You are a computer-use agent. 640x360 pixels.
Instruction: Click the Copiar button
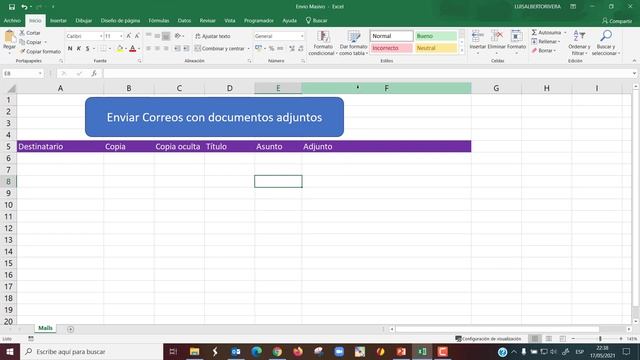(31, 42)
